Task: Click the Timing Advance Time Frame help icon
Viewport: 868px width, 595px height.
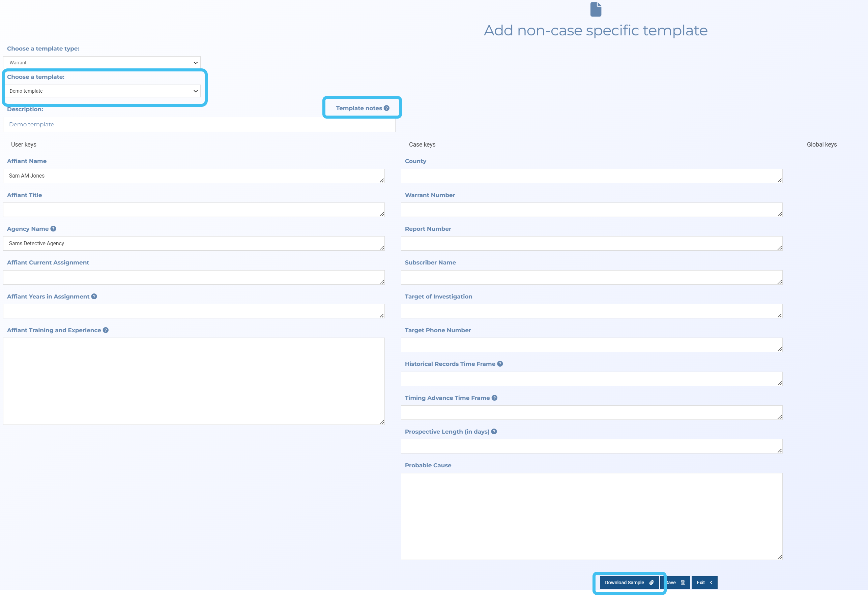Action: [x=494, y=398]
